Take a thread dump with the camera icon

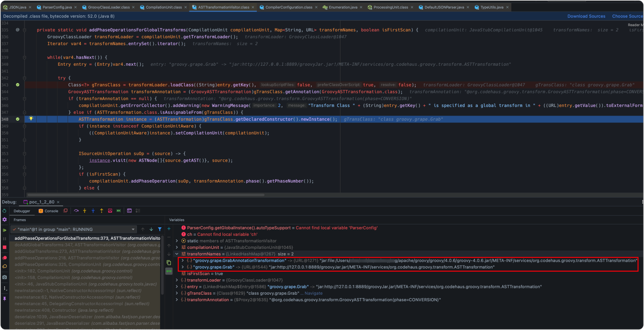[5, 278]
